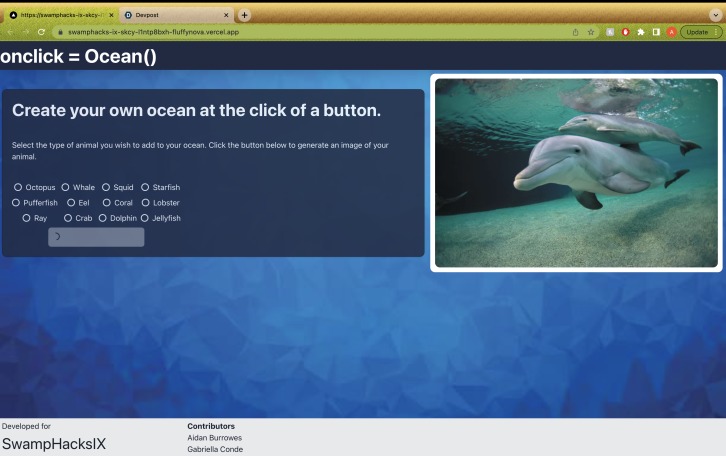The image size is (726, 456).
Task: Open a new tab with plus button
Action: (x=244, y=15)
